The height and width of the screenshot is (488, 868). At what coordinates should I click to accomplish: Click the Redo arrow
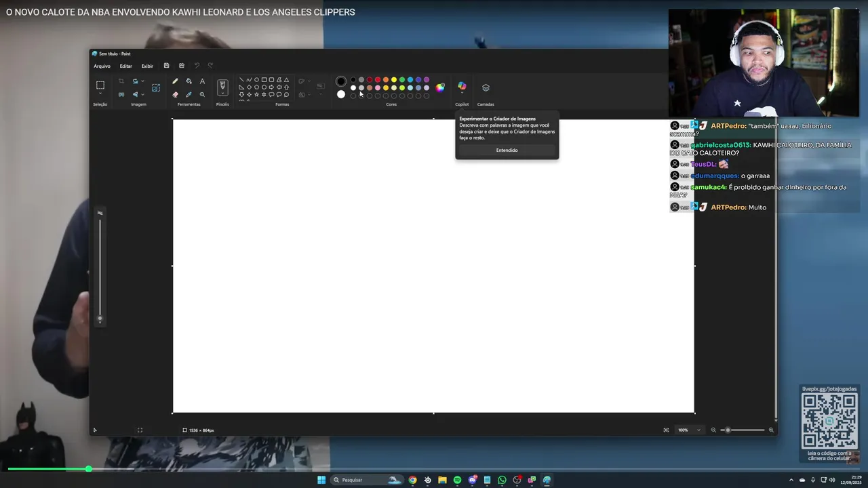[x=210, y=66]
